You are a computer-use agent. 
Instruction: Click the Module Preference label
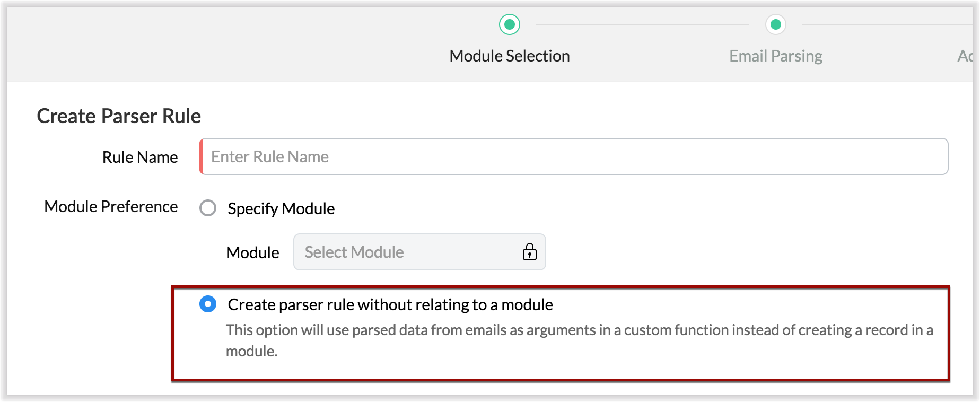pos(111,206)
